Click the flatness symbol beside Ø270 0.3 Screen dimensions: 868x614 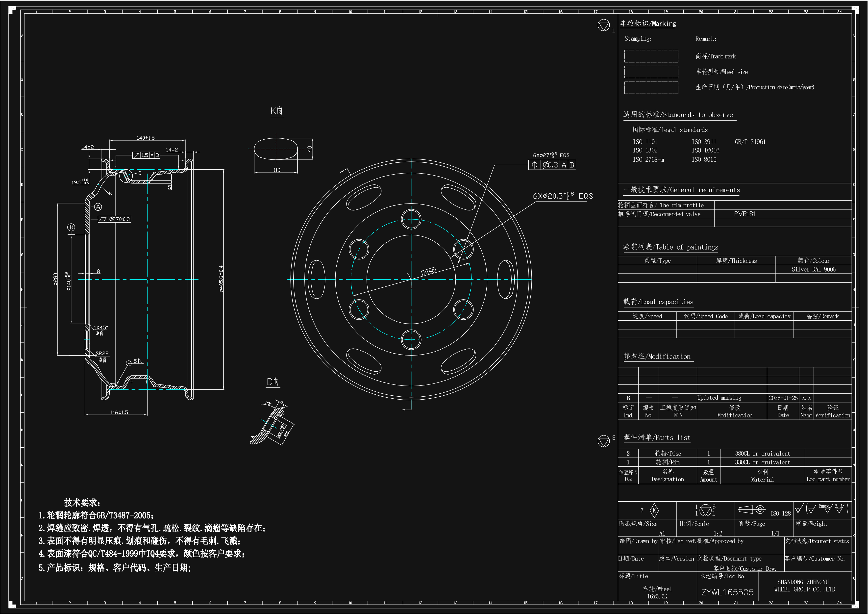(103, 219)
